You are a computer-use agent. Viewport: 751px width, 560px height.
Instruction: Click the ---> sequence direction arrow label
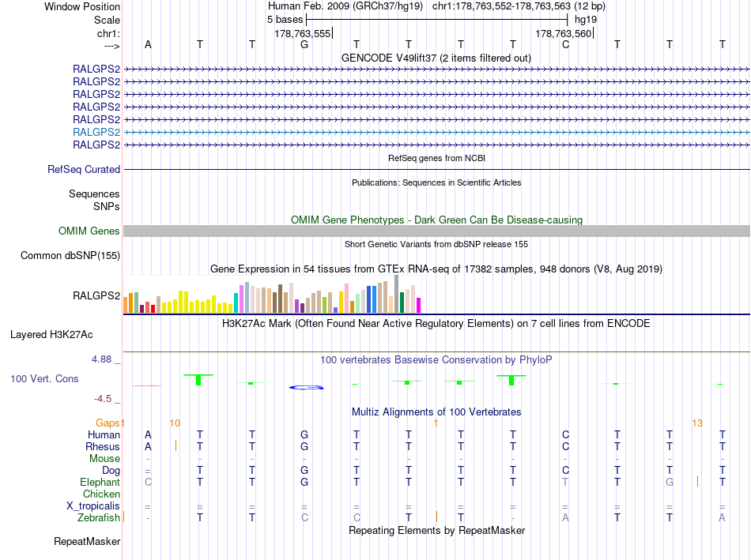pos(111,46)
